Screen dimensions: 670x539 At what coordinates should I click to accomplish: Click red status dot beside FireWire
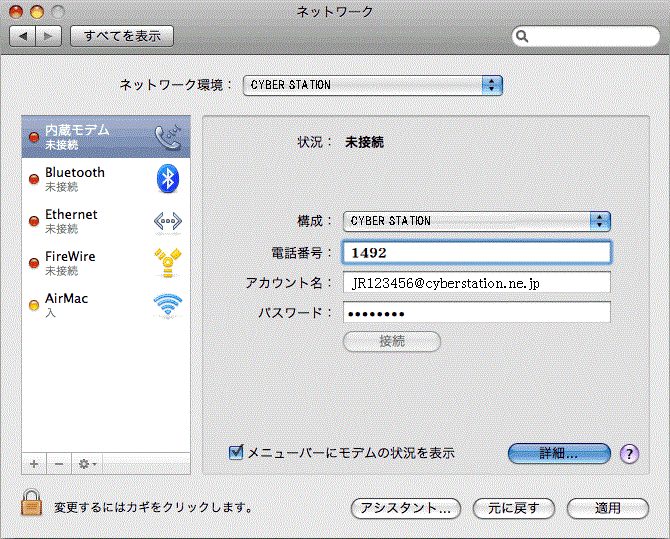[34, 263]
